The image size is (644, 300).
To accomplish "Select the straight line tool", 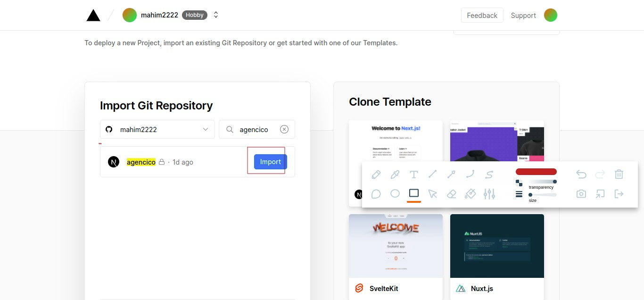I will [433, 175].
